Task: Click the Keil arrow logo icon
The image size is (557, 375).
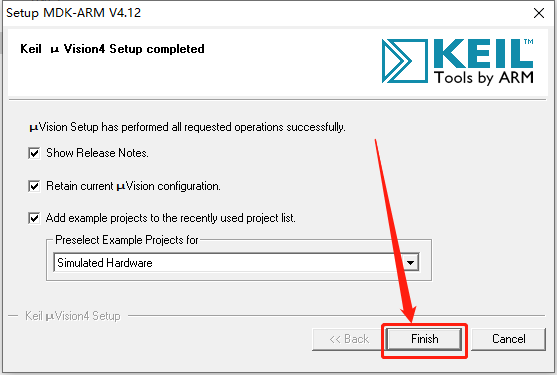Action: (405, 61)
